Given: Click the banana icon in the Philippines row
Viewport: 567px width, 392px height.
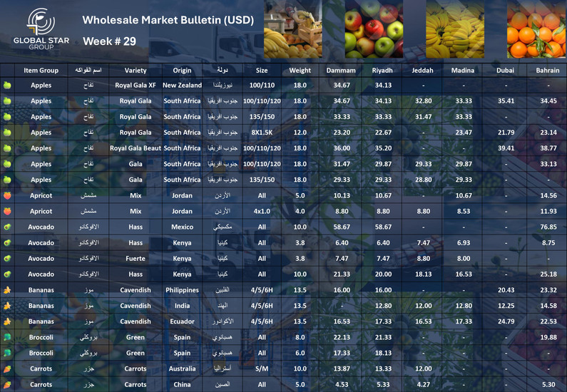Looking at the screenshot, I should pos(7,290).
